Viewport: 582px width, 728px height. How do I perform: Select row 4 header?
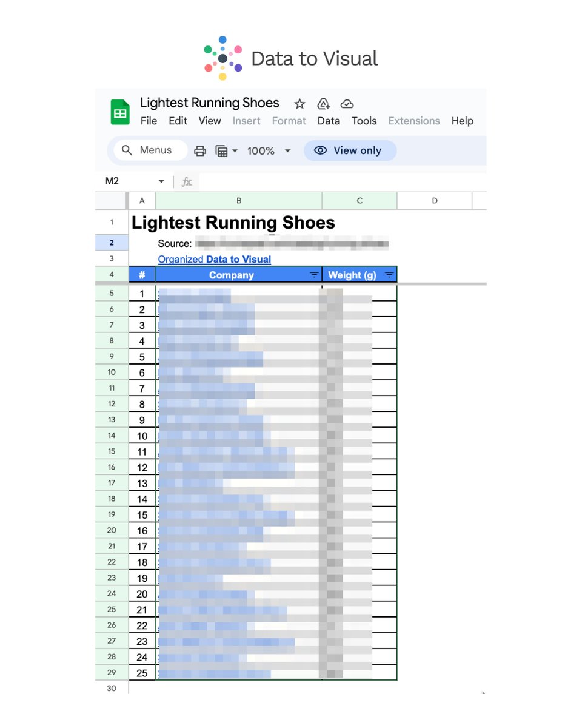[112, 275]
